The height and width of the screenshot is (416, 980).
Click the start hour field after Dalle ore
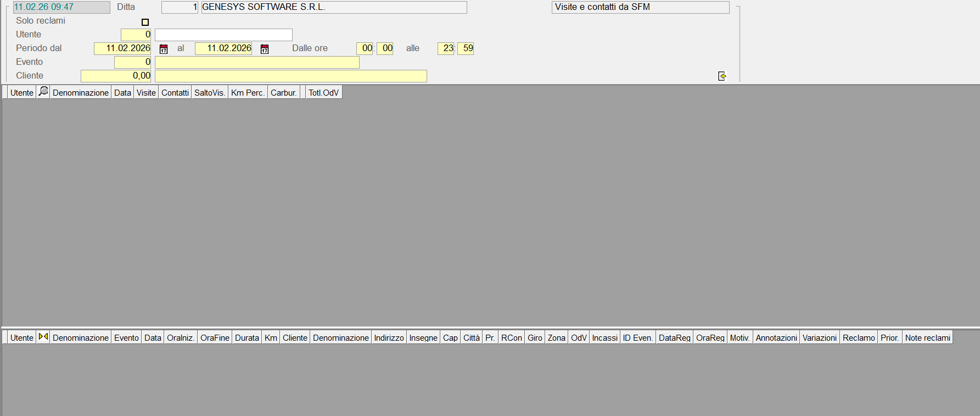coord(365,48)
